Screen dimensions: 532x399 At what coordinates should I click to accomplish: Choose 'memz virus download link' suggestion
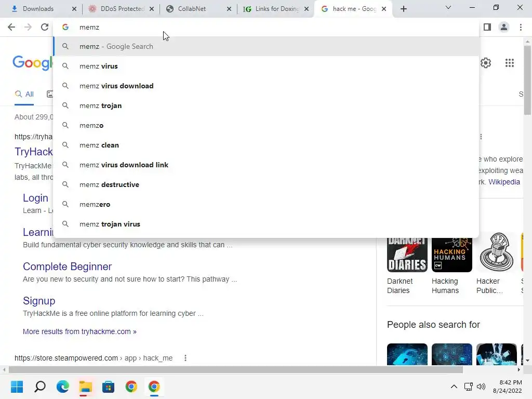[x=266, y=165]
